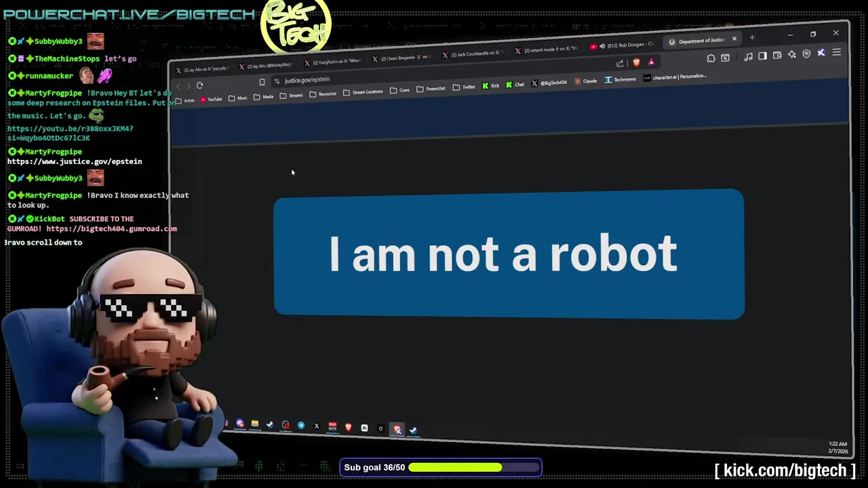Click the big I am not a robot button
Screen dimensions: 868x488
tap(509, 254)
